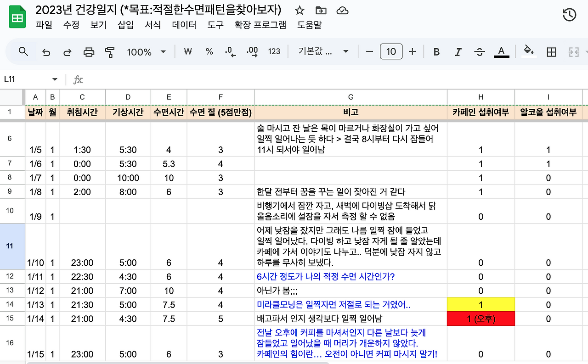
Task: Open version history via clock icon
Action: click(x=569, y=15)
